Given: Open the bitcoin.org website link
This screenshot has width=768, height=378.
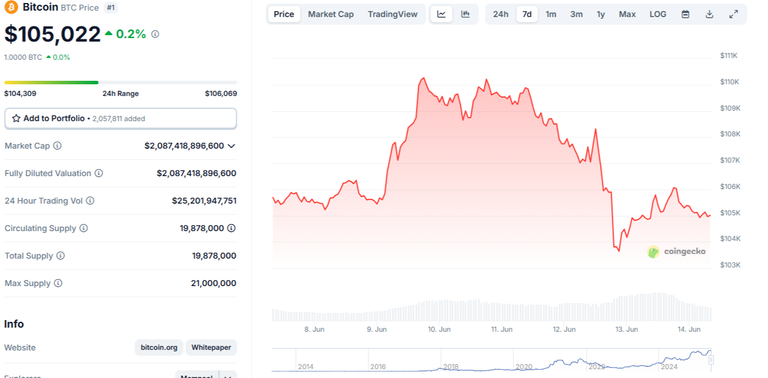Looking at the screenshot, I should pos(159,348).
